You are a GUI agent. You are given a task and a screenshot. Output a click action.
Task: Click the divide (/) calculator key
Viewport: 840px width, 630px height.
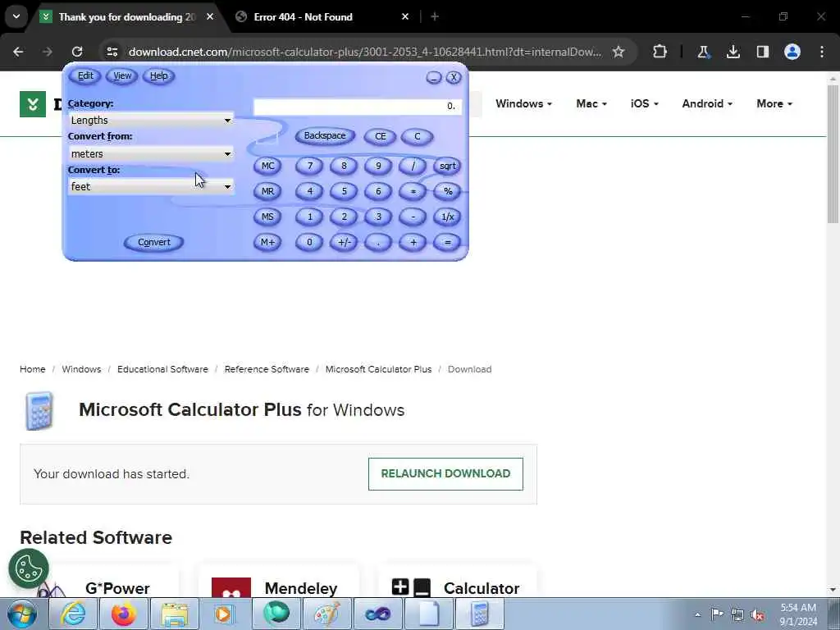click(x=413, y=166)
